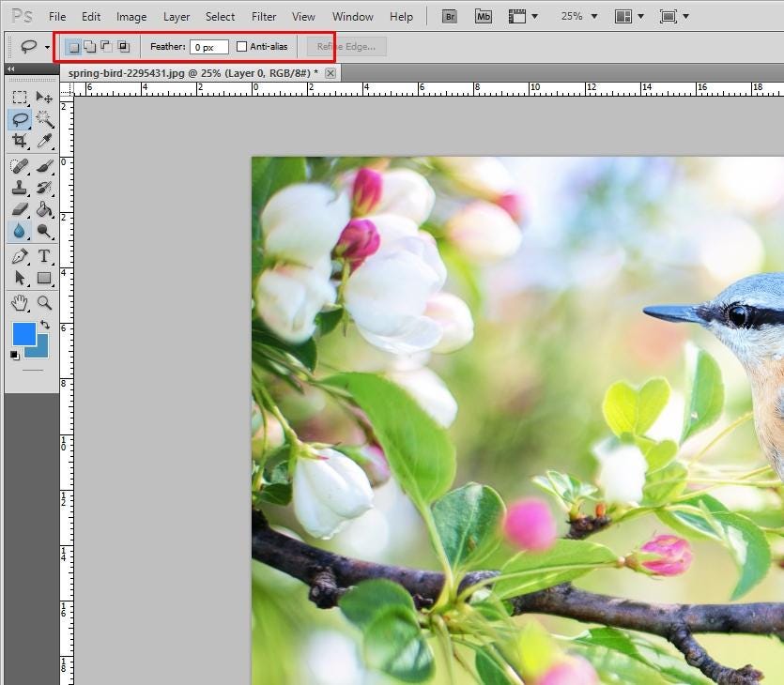Choose Intersect with selection mode
Screen dimensions: 784x685
click(124, 47)
